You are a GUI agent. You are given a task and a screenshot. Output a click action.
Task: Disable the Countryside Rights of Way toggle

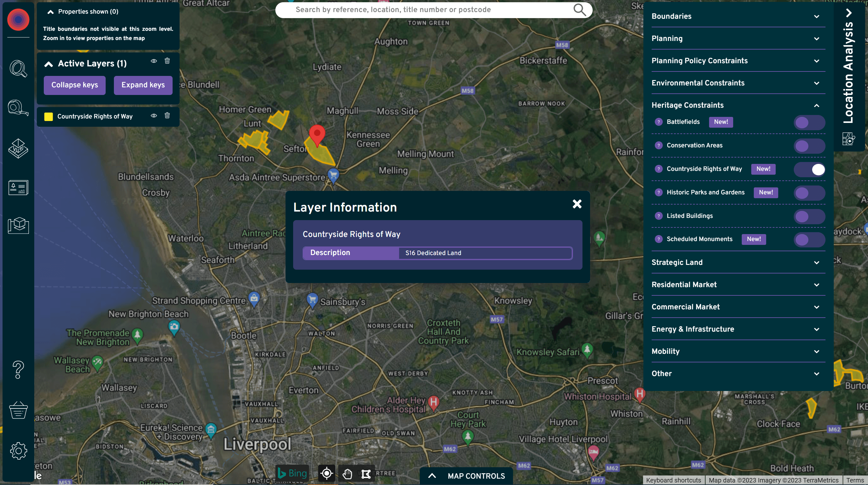810,170
